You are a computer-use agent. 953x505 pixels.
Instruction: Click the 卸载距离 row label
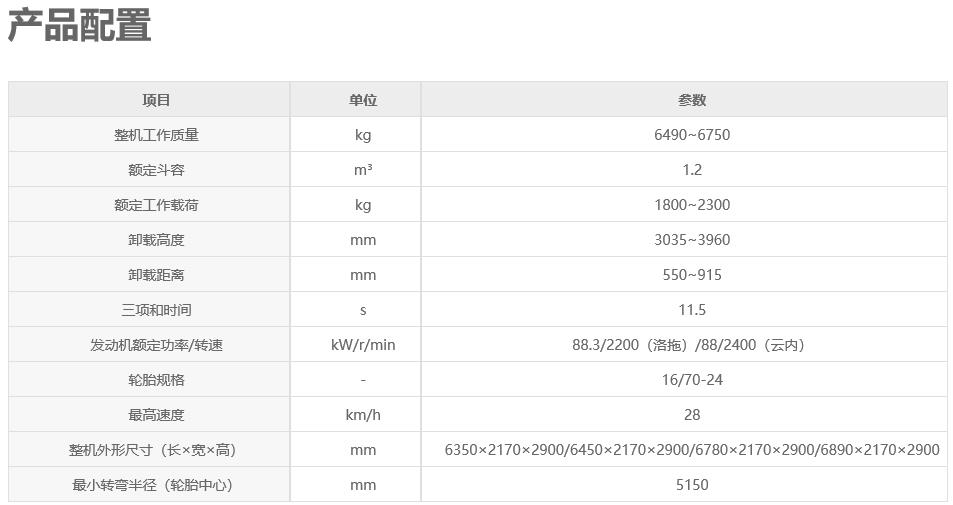point(156,275)
